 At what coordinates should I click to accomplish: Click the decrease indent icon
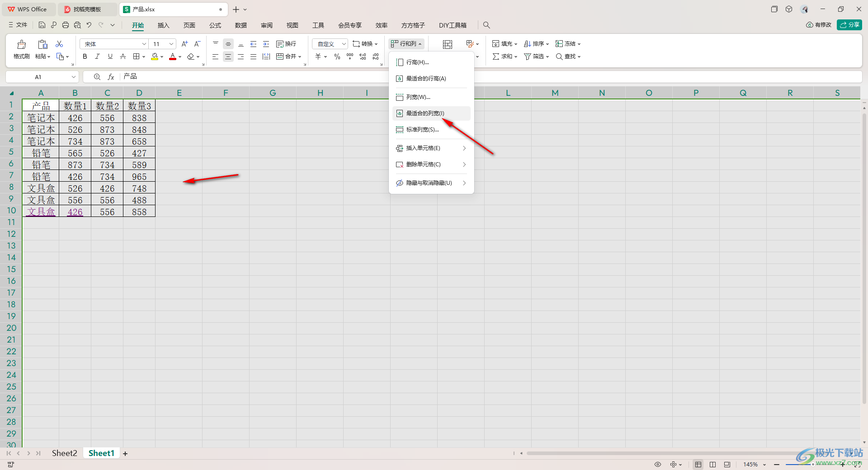(x=254, y=44)
